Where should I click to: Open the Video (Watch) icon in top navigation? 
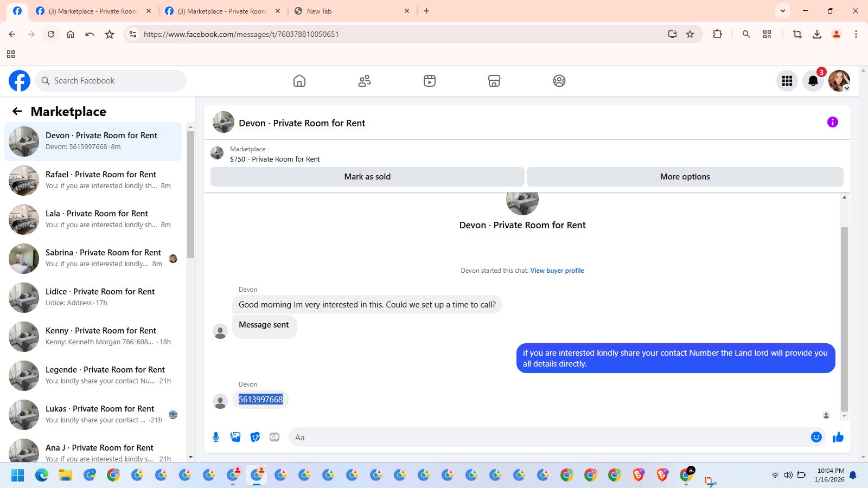click(430, 81)
